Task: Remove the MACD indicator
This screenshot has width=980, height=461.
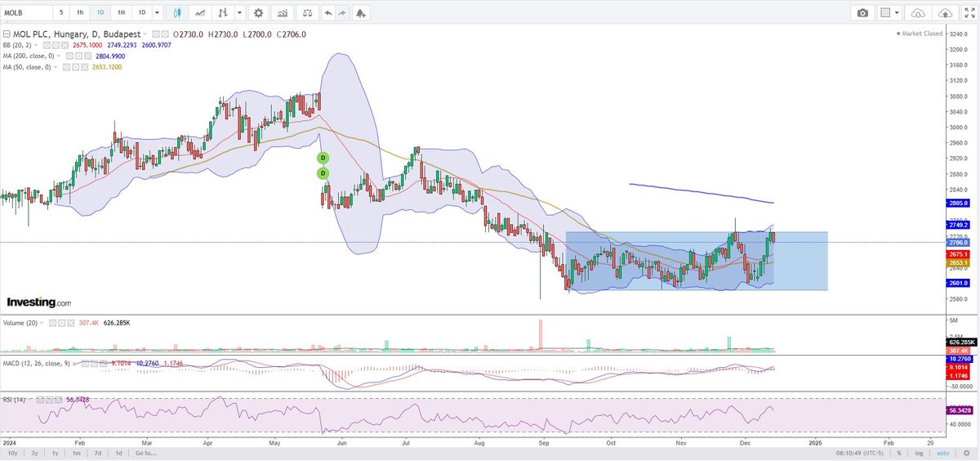Action: coord(103,364)
